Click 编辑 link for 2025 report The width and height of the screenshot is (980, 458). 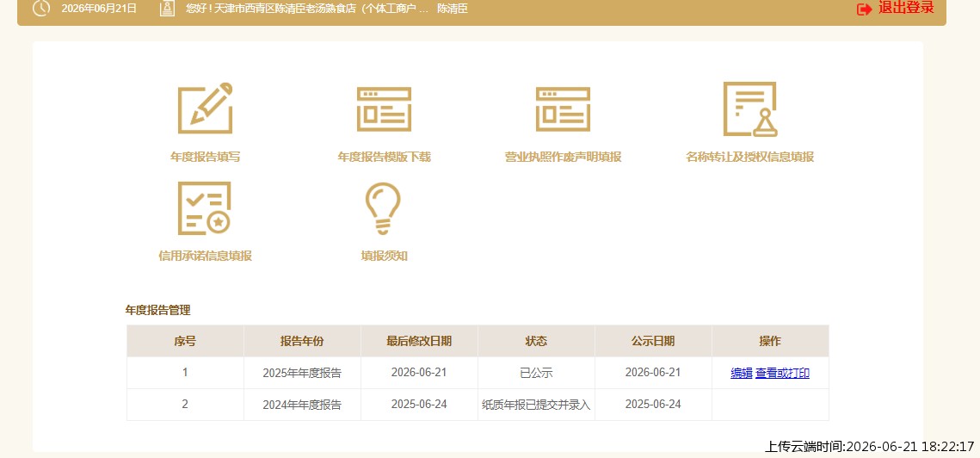[x=742, y=373]
